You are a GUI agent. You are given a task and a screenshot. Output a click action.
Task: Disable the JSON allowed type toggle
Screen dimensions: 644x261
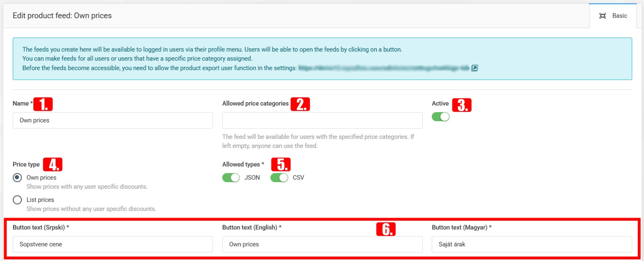[231, 178]
